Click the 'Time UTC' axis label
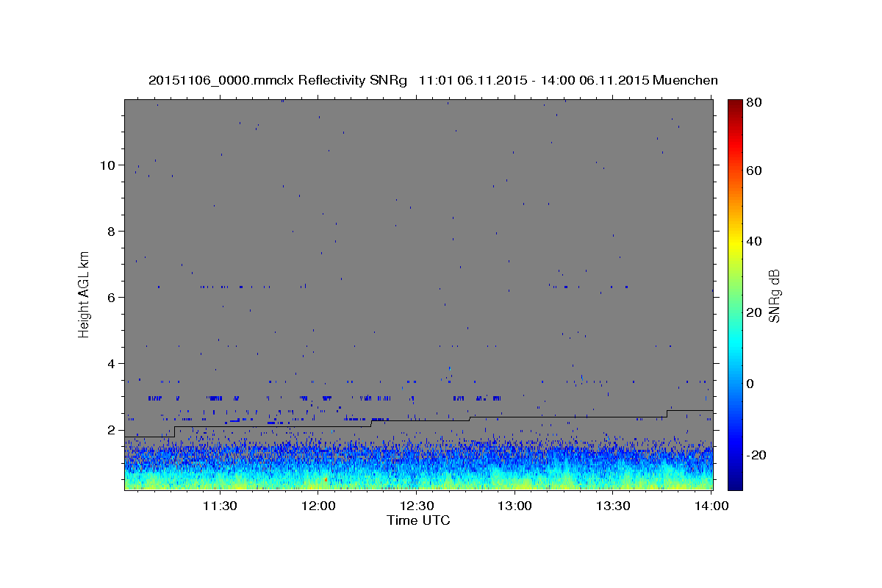The height and width of the screenshot is (588, 882). 418,520
